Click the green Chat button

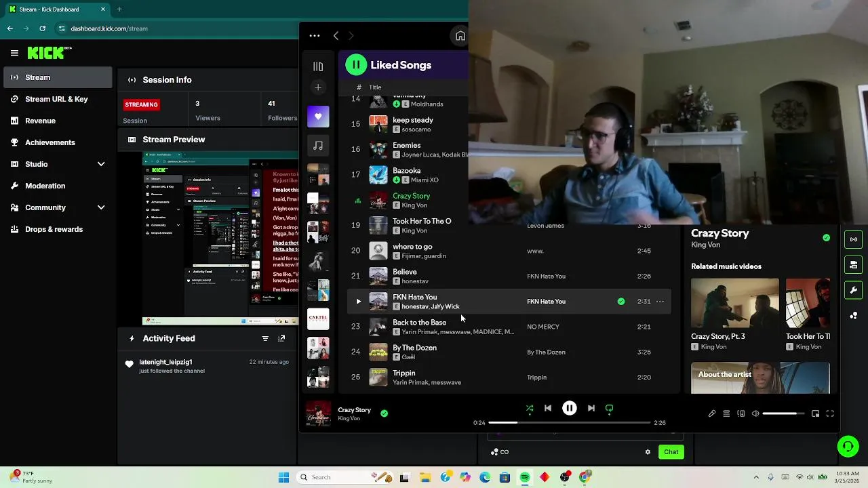pos(671,451)
